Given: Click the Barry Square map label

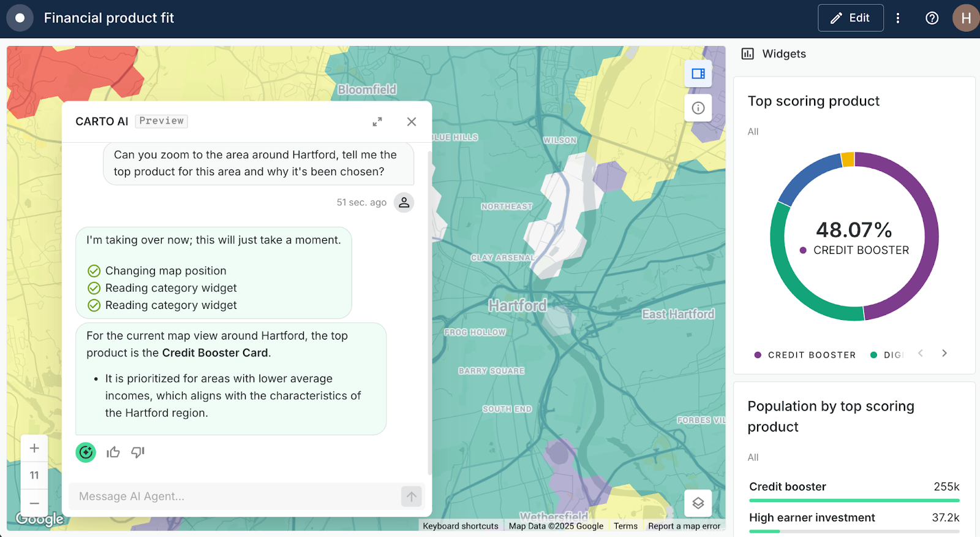Looking at the screenshot, I should pyautogui.click(x=491, y=371).
